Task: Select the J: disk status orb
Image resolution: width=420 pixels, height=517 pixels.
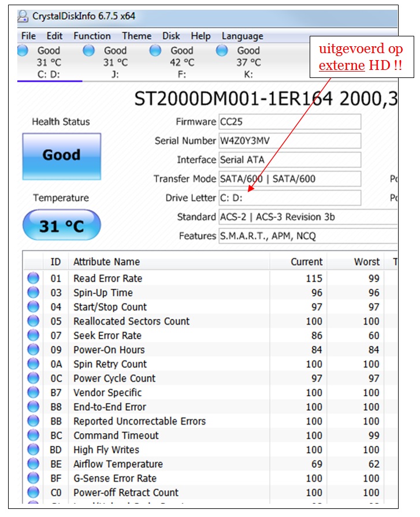Action: [x=89, y=51]
